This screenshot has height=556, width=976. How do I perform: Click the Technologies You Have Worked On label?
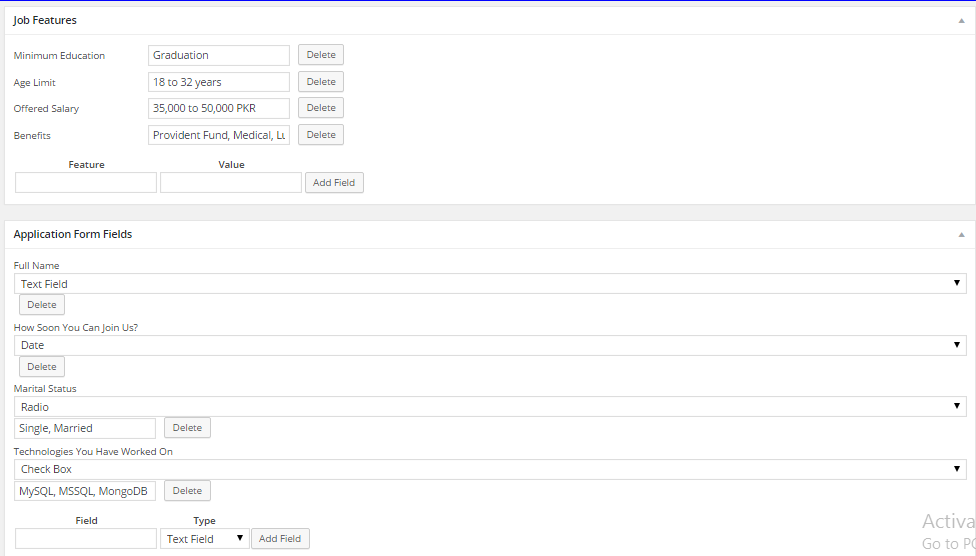[93, 451]
